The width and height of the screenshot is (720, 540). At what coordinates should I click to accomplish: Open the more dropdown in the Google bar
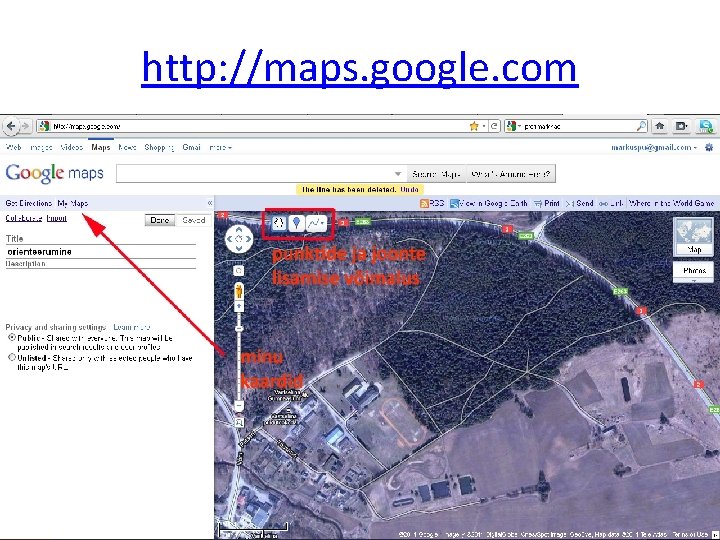tap(220, 147)
